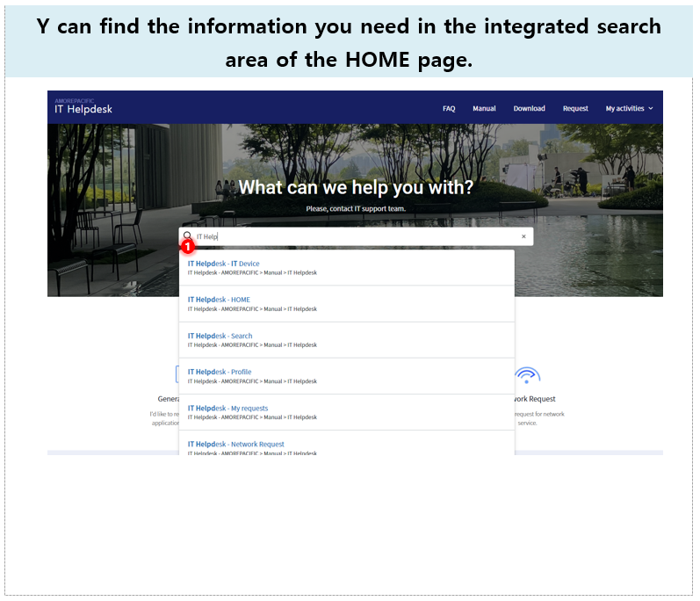This screenshot has height=601, width=700.
Task: Open the Manual menu item
Action: [484, 108]
